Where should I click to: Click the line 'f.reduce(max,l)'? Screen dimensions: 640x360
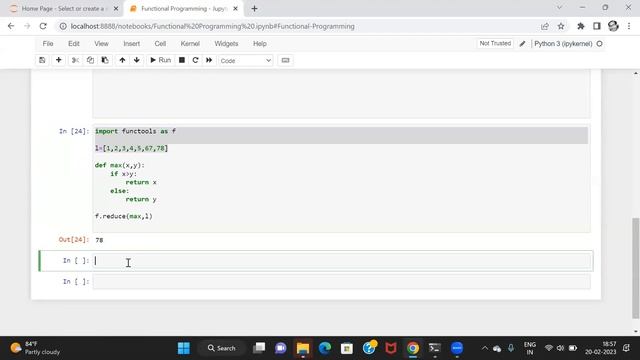tap(124, 216)
